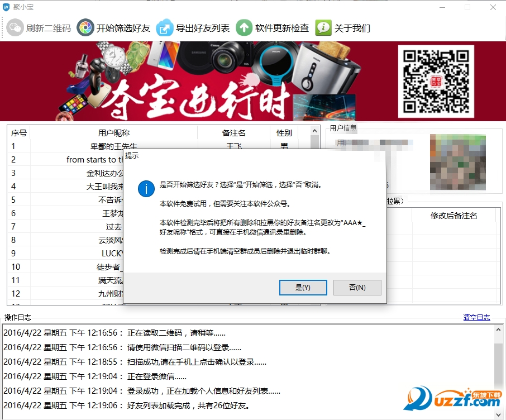Click the About Us icon (关于我们)
Viewport: 506px width, 420px height.
(323, 28)
